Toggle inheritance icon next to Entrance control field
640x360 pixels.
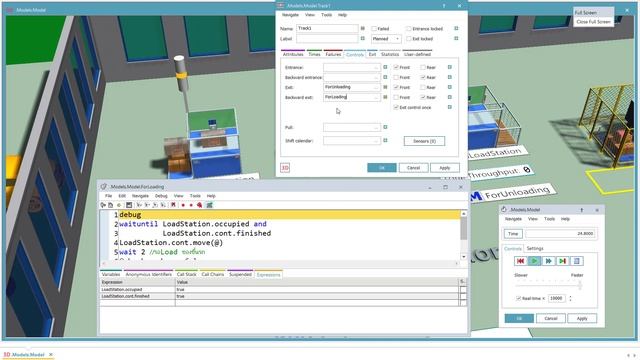pos(385,67)
